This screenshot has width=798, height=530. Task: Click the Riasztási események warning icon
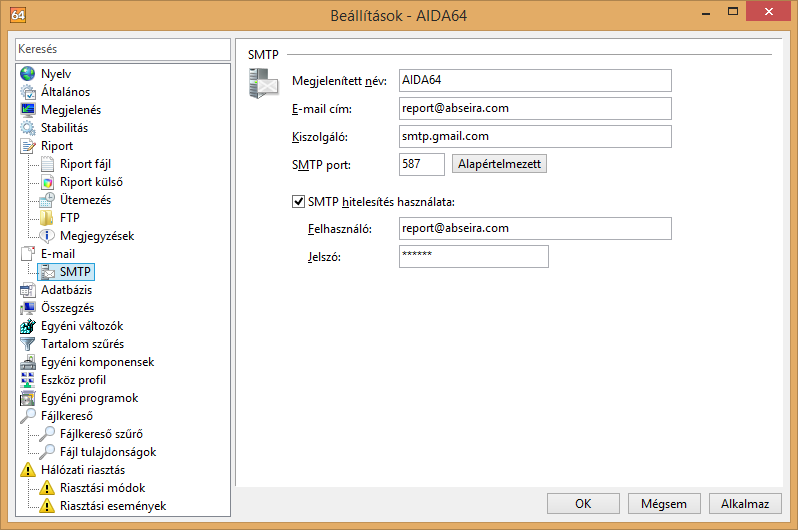click(x=47, y=506)
